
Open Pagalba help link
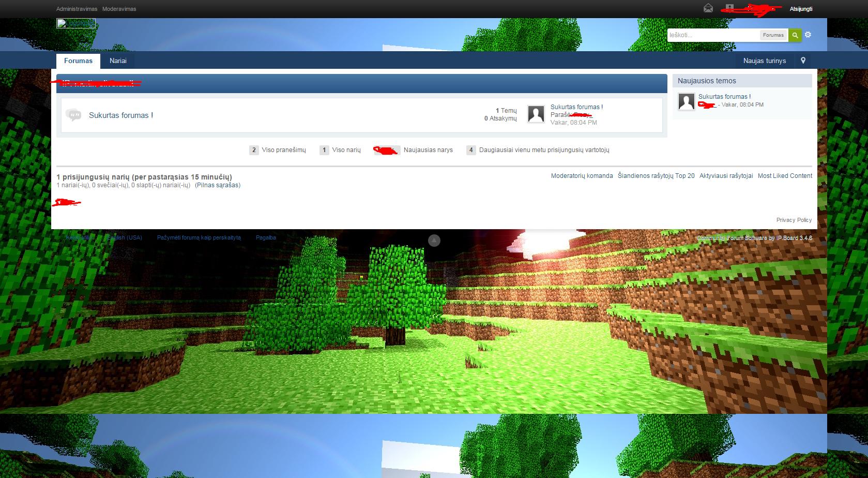click(266, 237)
